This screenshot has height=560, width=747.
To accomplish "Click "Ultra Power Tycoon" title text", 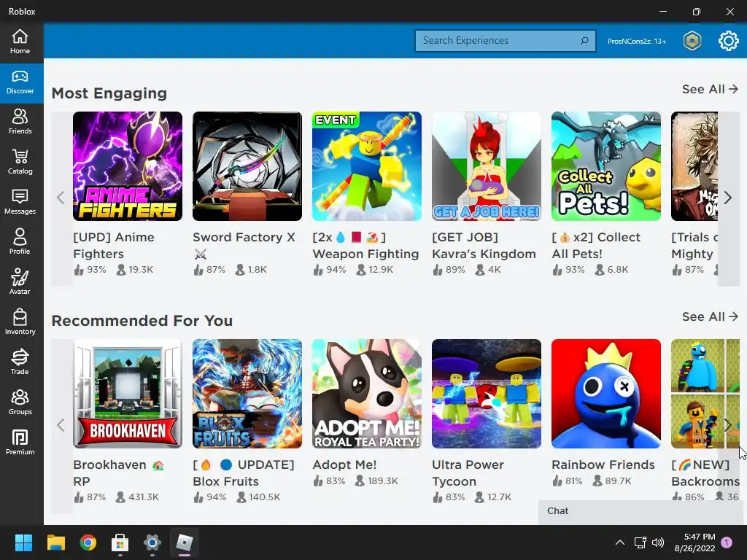I will 468,472.
